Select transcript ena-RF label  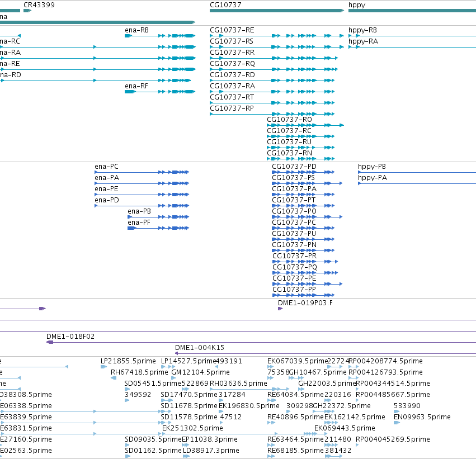136,86
